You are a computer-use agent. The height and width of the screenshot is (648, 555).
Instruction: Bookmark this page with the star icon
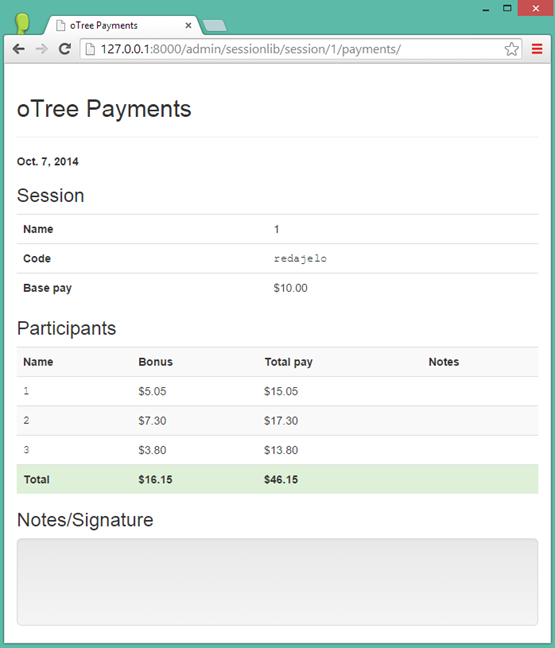(x=511, y=49)
